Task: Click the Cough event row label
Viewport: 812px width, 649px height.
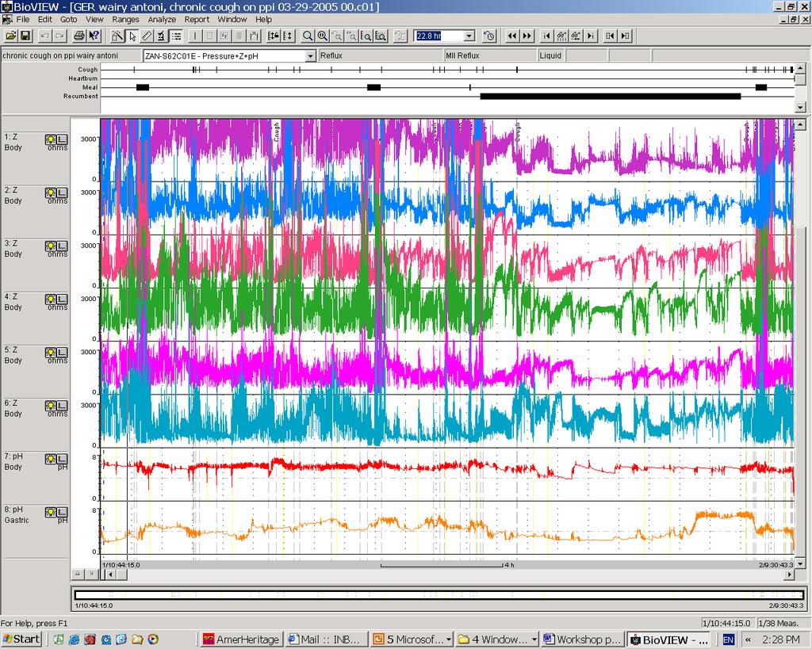Action: click(x=87, y=70)
